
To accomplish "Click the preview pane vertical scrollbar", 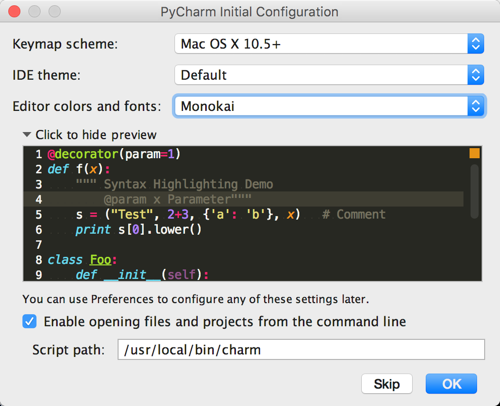I will pos(474,192).
